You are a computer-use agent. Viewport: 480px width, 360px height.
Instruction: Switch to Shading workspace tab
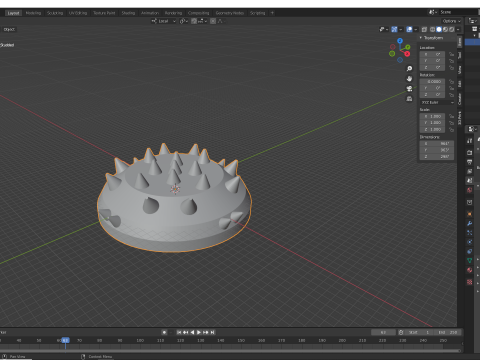coord(128,13)
